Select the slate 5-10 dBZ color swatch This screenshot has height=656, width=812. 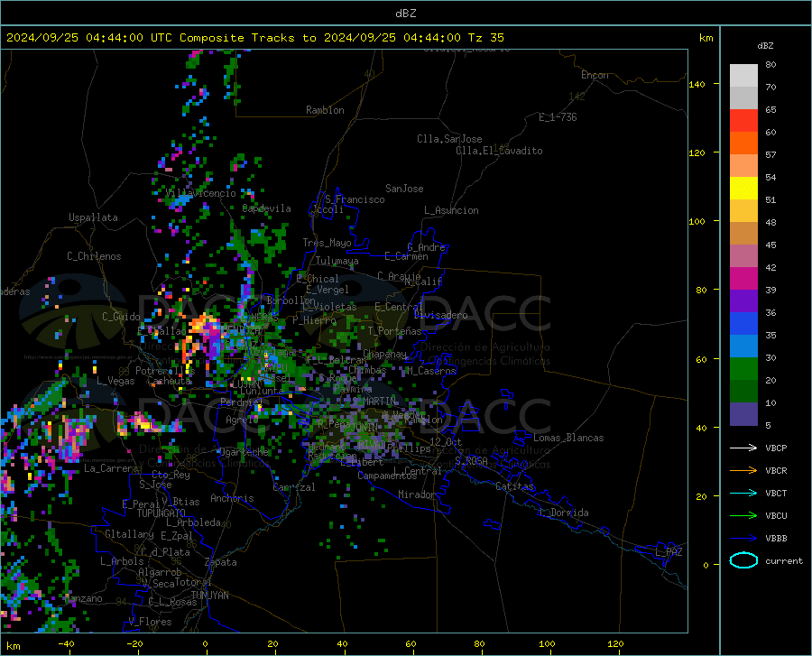[x=743, y=414]
